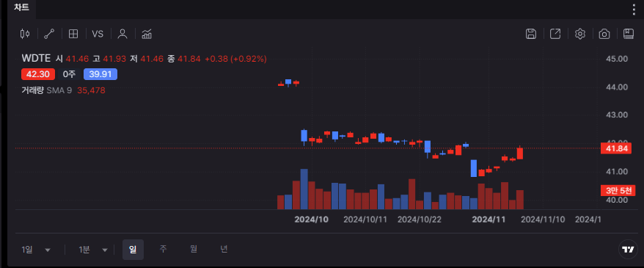Open the chart guide book icon
The image size is (644, 268).
629,34
